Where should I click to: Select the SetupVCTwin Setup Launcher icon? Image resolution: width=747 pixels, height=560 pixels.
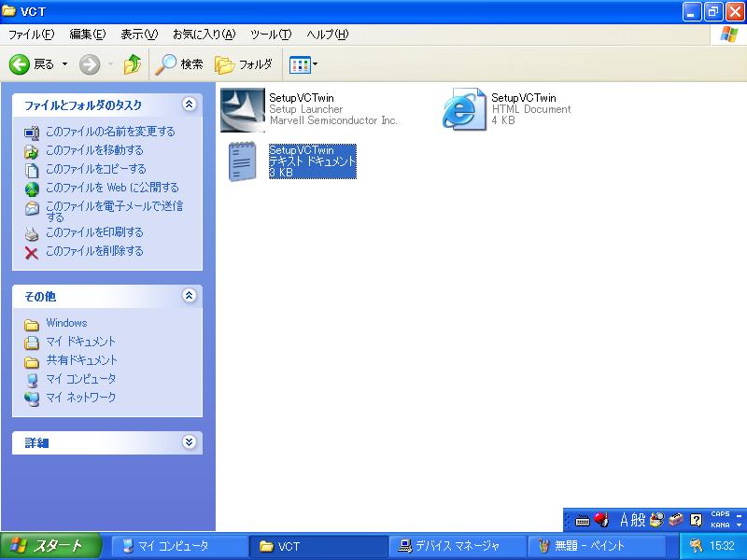tap(243, 110)
